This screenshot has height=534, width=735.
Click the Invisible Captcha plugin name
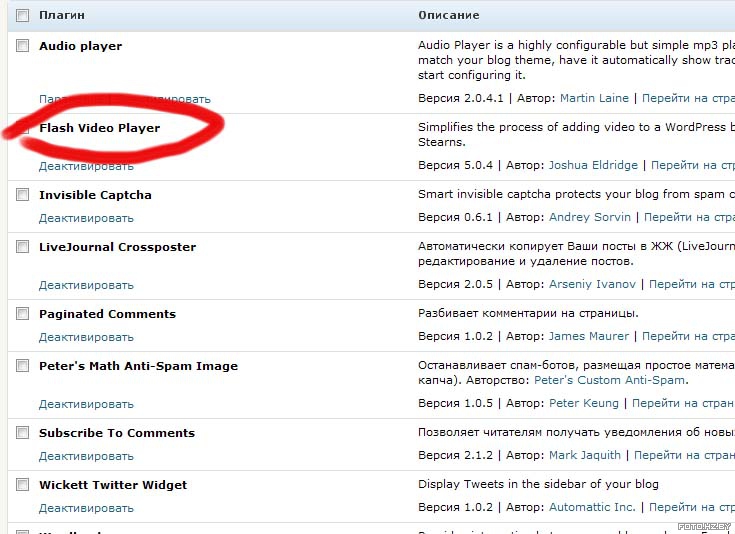tap(95, 195)
